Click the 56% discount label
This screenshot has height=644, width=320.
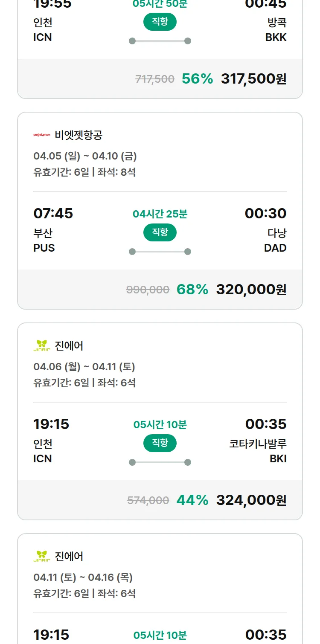click(x=197, y=78)
